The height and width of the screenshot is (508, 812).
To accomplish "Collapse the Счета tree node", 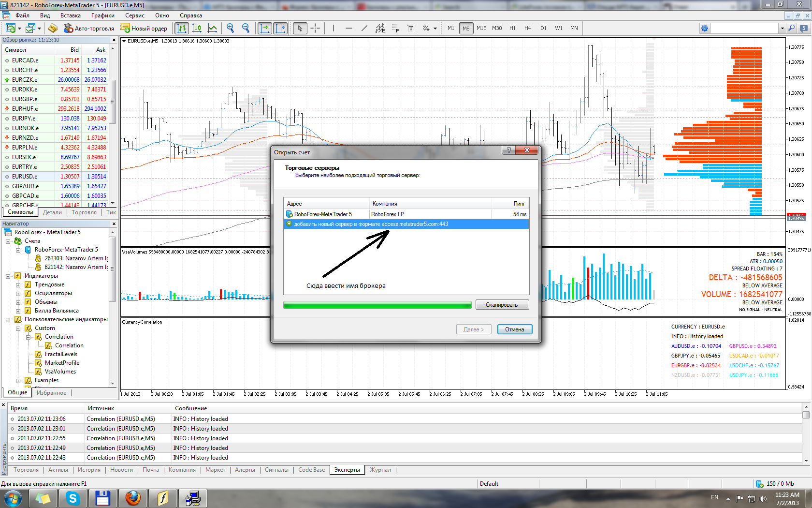I will [8, 241].
